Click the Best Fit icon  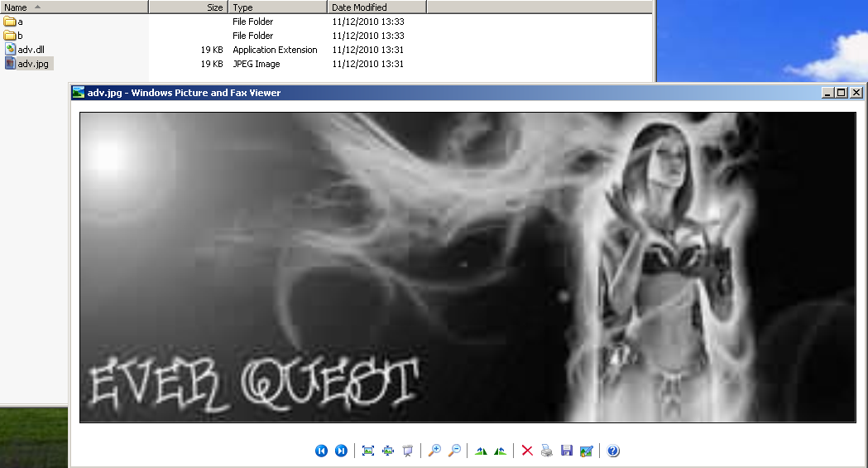368,451
